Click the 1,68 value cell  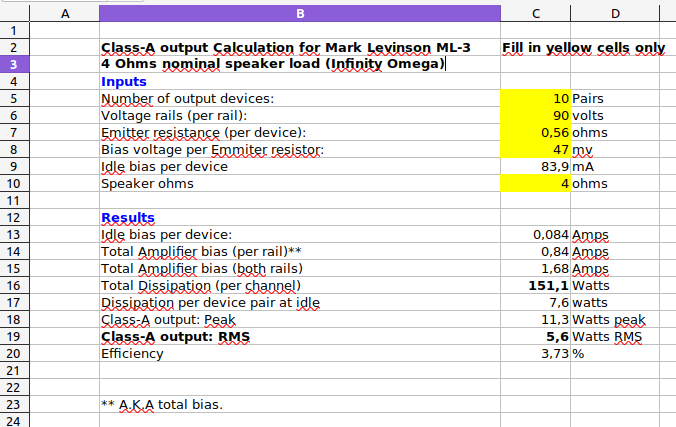coord(535,269)
